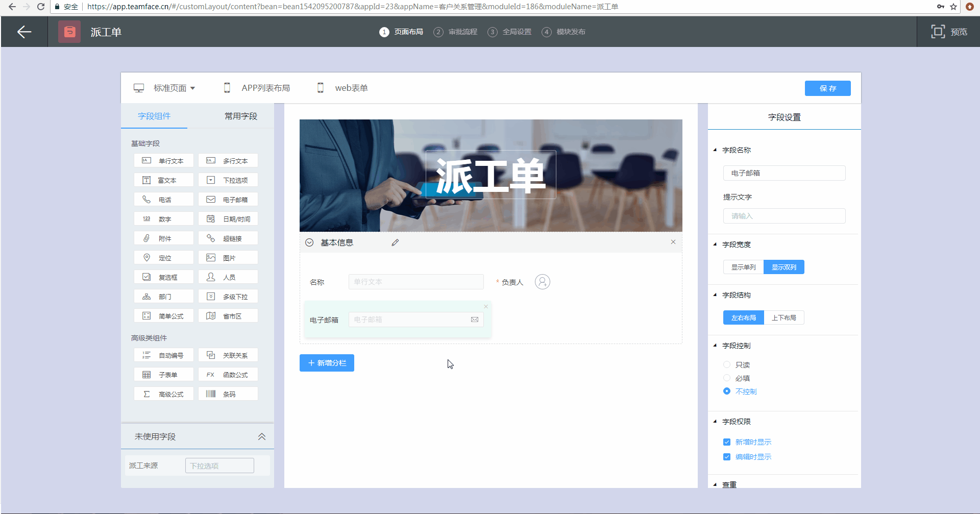Viewport: 980px width, 514px height.
Task: Select the 不控制 no-control radio option
Action: pos(727,391)
